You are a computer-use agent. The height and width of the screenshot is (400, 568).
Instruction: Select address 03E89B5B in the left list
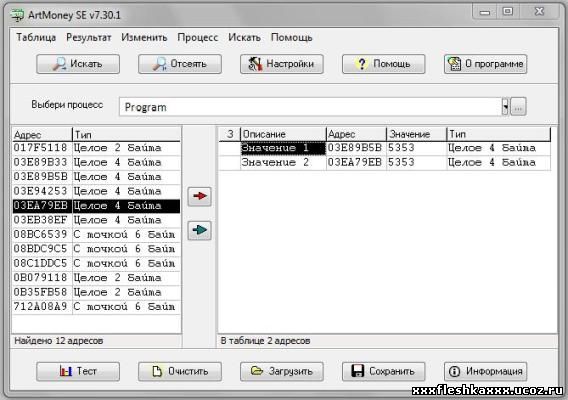96,177
